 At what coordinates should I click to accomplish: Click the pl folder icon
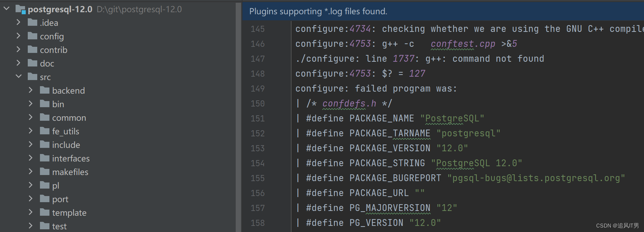click(x=45, y=185)
